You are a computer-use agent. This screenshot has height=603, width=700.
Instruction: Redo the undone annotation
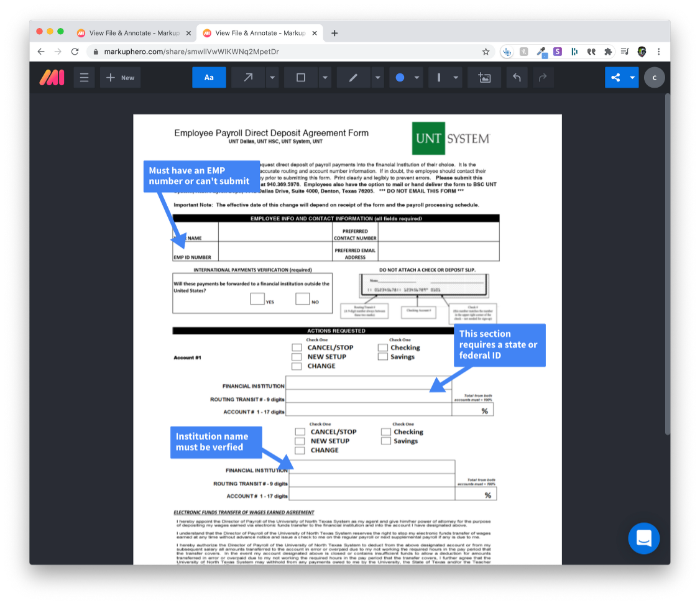click(543, 78)
